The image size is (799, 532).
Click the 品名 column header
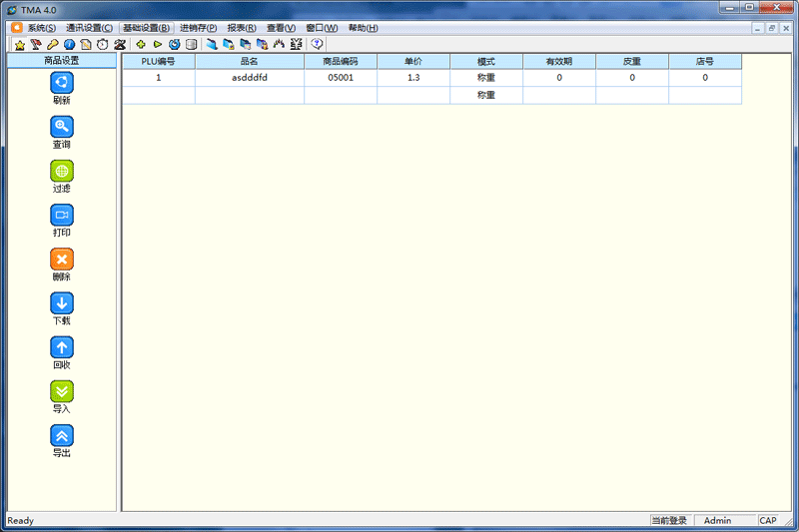pyautogui.click(x=249, y=62)
